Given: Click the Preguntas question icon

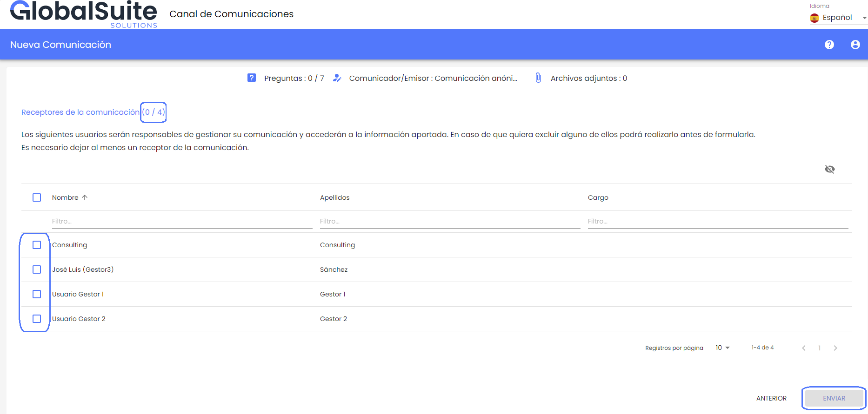Looking at the screenshot, I should click(x=252, y=78).
